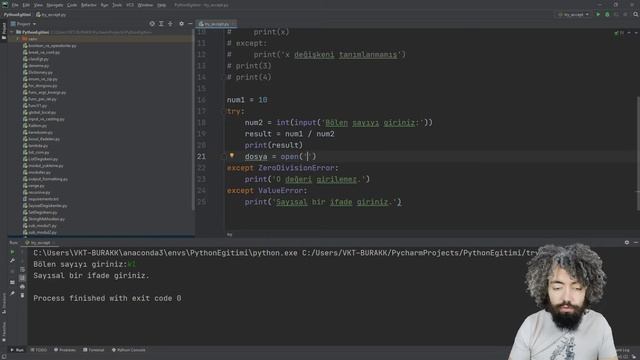Click the pin tab icon in Run panel
Screen dimensions: 640x360
click(12, 293)
